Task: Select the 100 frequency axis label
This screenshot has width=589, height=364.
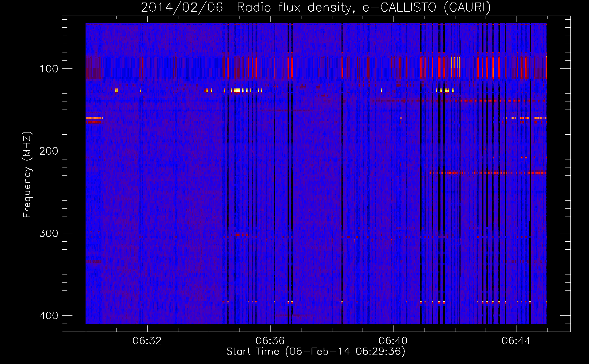Action: click(48, 69)
